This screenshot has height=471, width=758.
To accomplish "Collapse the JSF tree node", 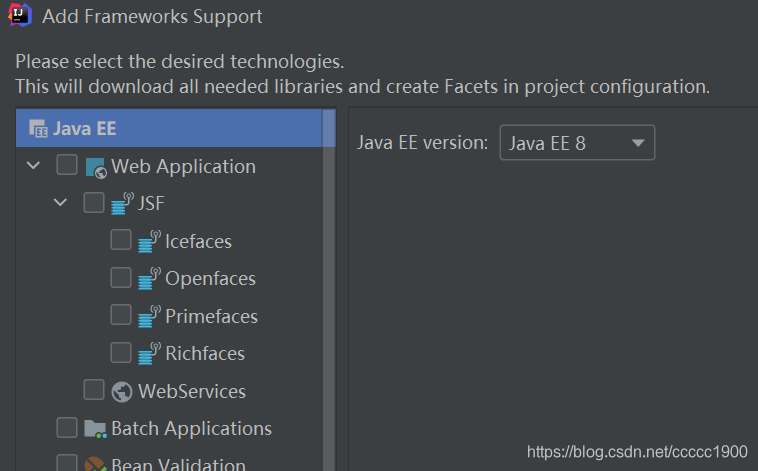I will tap(60, 202).
